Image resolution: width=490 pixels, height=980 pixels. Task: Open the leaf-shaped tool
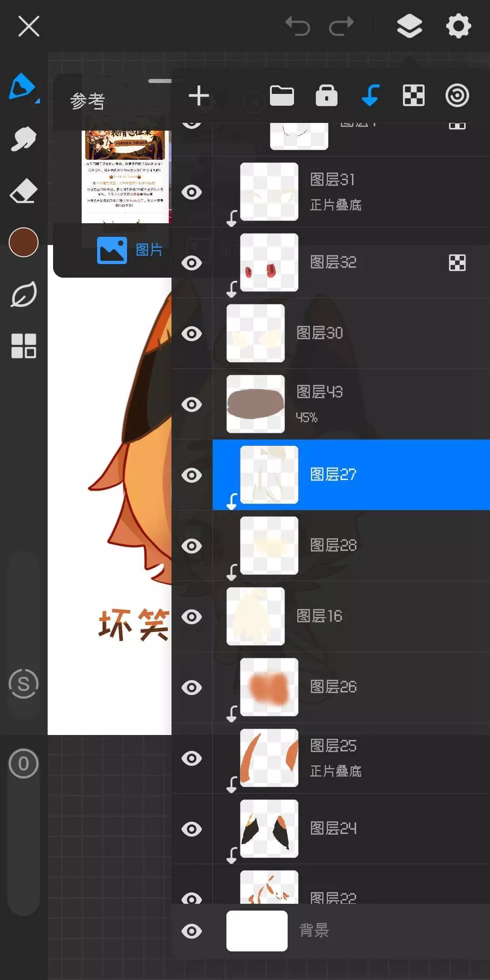click(24, 294)
